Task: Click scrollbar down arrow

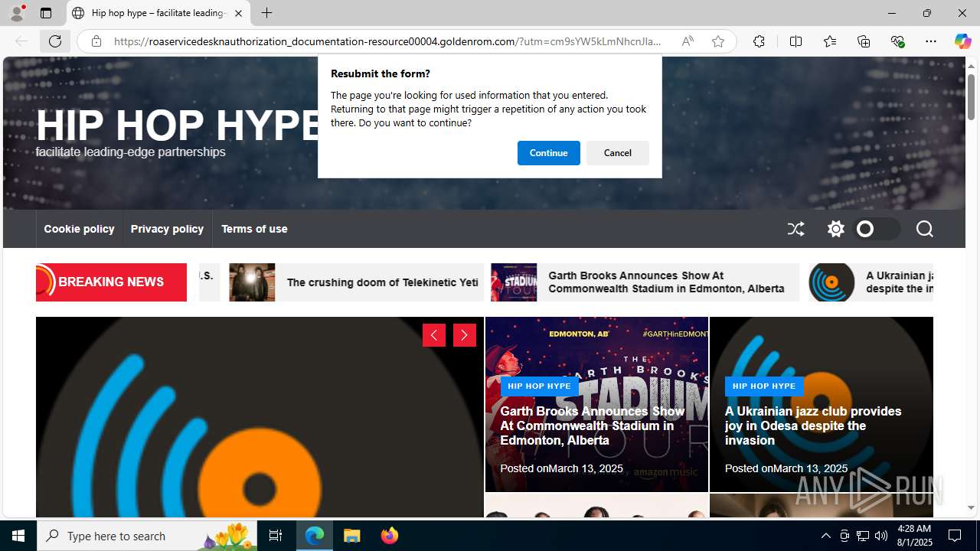Action: coord(971,508)
